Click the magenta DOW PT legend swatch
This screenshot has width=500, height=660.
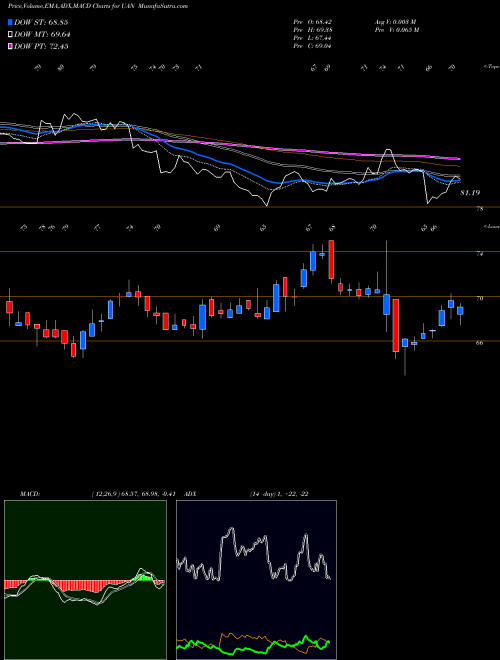10,46
